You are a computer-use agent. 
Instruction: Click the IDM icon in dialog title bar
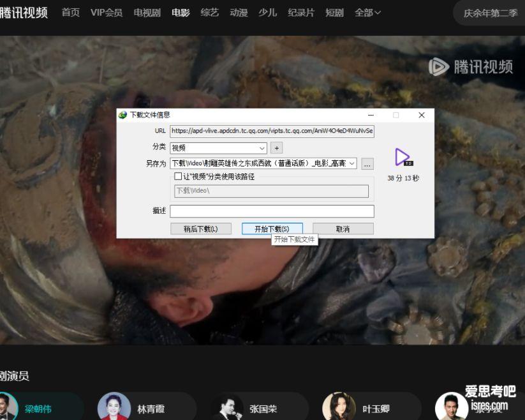[122, 115]
